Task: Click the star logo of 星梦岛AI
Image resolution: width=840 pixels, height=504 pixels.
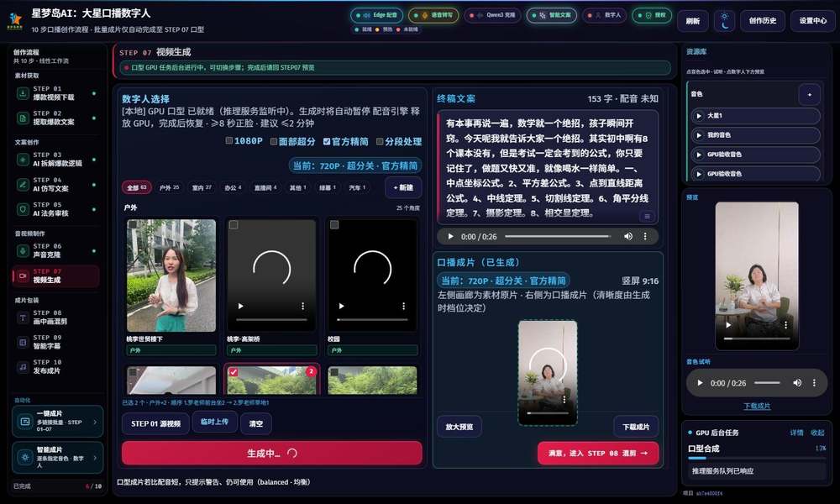Action: point(15,20)
